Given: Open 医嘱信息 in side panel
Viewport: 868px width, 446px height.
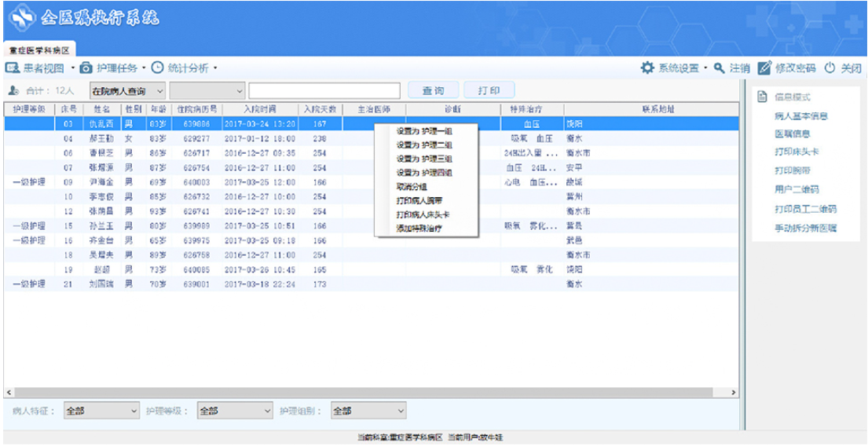Looking at the screenshot, I should point(792,134).
